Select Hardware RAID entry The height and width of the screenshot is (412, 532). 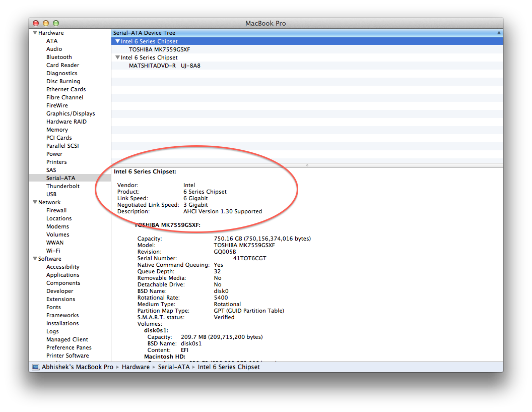pyautogui.click(x=66, y=122)
